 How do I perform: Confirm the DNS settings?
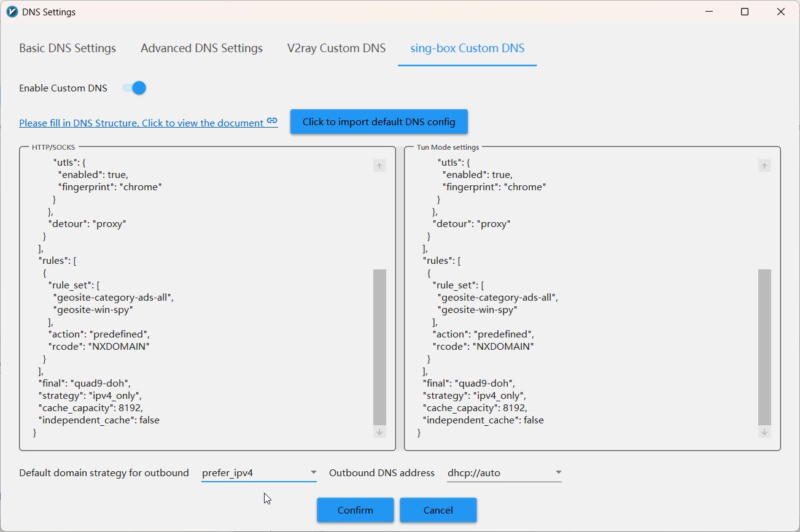tap(355, 510)
